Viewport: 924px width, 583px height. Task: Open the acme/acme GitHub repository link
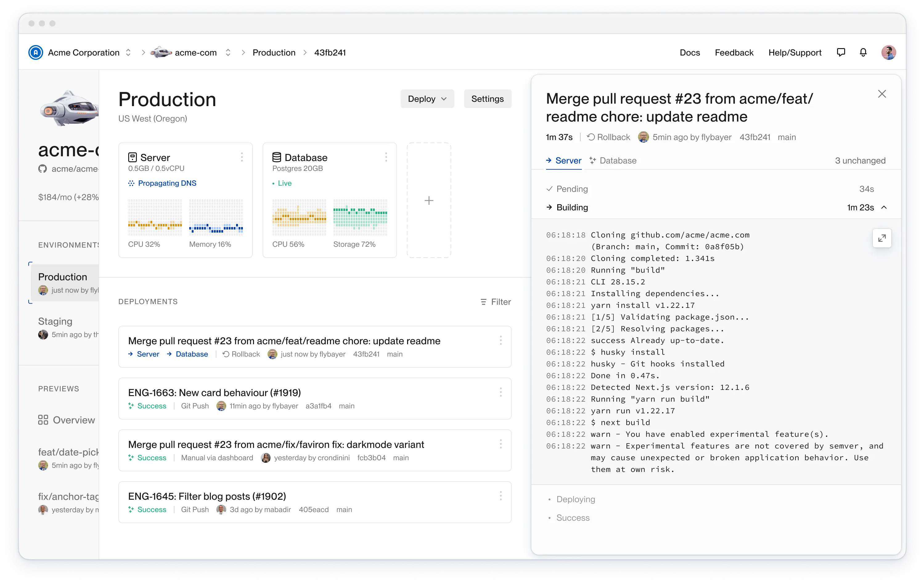[x=68, y=169]
